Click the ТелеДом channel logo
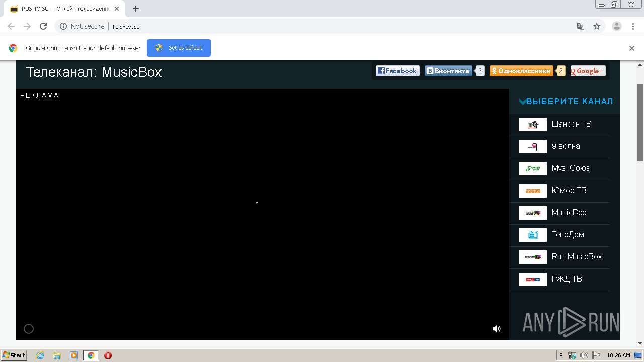 coord(533,235)
